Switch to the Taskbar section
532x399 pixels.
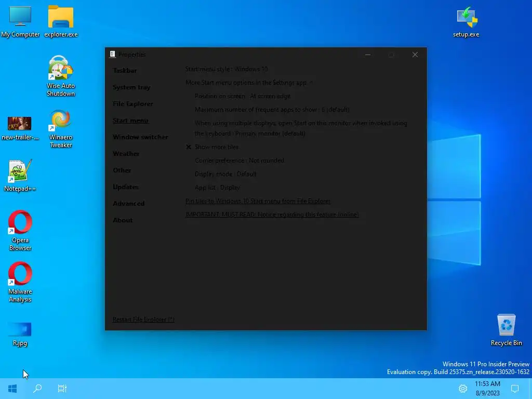click(125, 71)
